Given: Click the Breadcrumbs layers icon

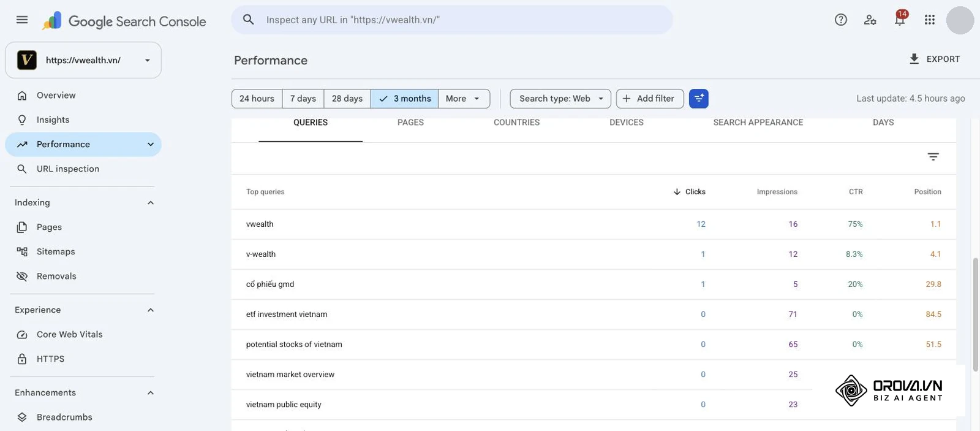Looking at the screenshot, I should tap(22, 418).
